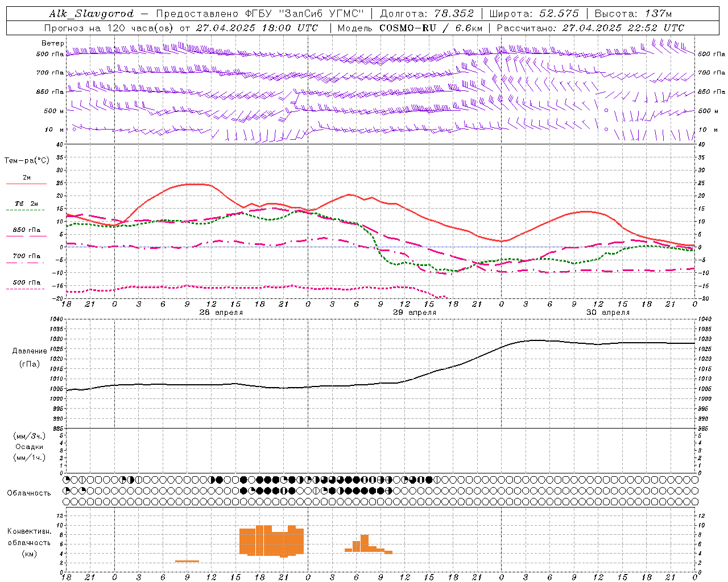Click the stepped orange convective bars on 29 April
This screenshot has width=728, height=582.
[x=369, y=544]
